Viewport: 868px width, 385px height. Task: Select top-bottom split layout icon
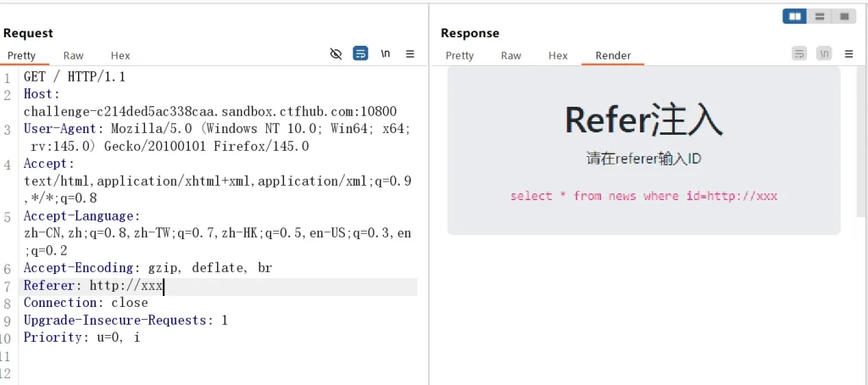point(819,16)
